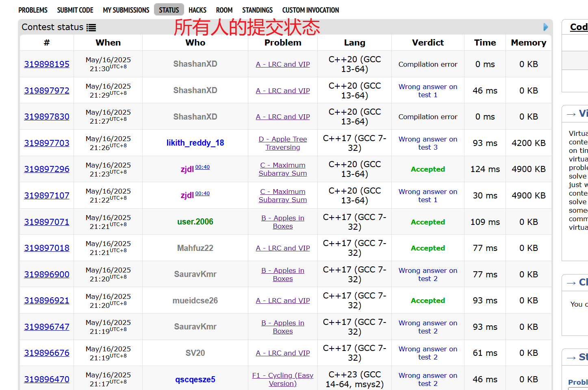Click qscqesze5 username link
588x390 pixels.
[x=195, y=379]
